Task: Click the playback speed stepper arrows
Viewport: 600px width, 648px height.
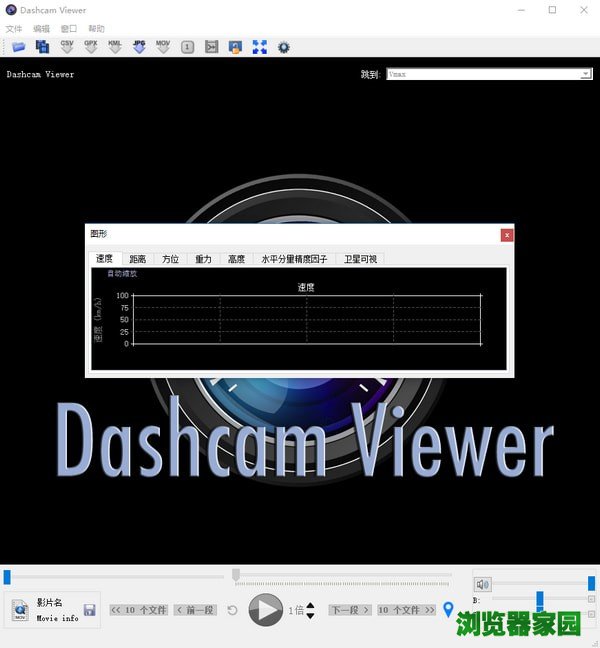Action: click(310, 610)
